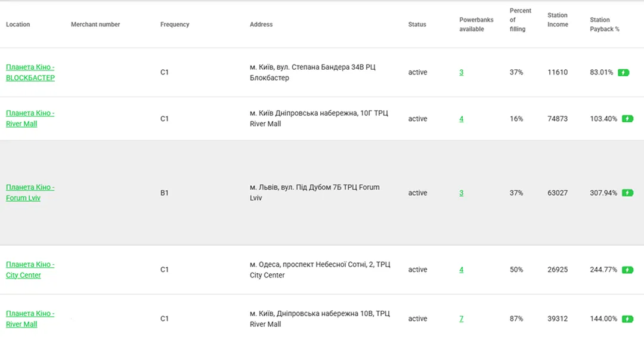
Task: Open the River Mall location with 16% filling
Action: pos(30,118)
